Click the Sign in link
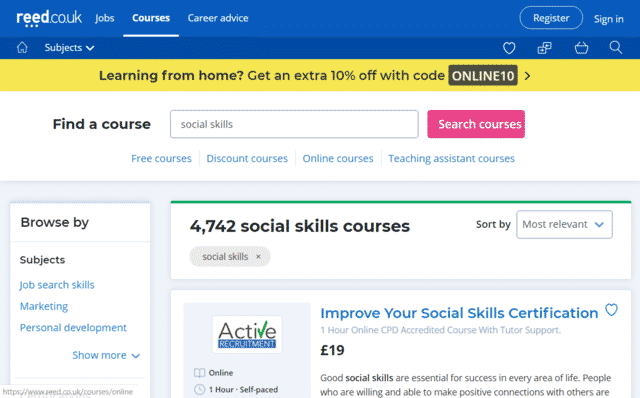640x398 pixels. (609, 19)
